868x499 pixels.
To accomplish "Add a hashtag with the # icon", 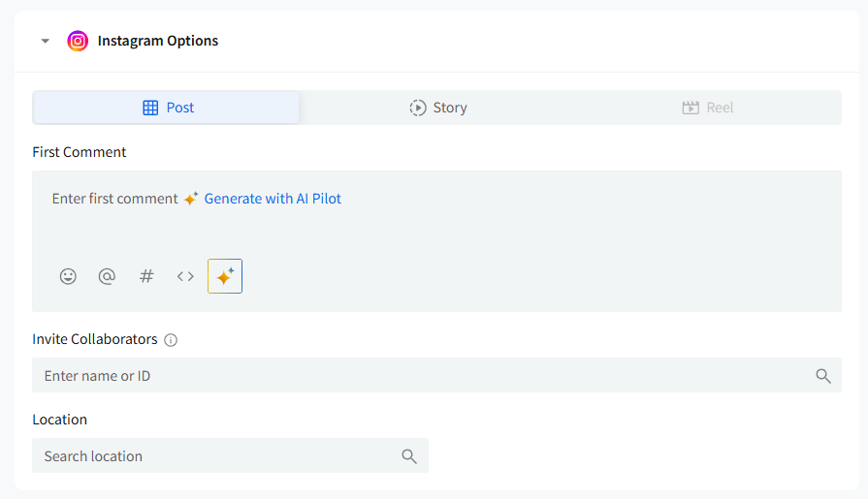I will click(x=146, y=276).
